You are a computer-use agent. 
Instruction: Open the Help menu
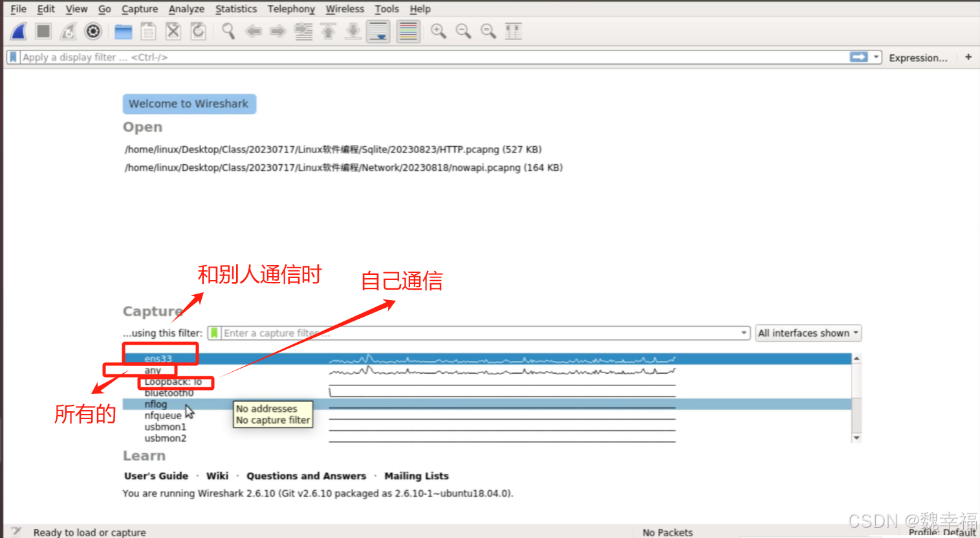[420, 9]
